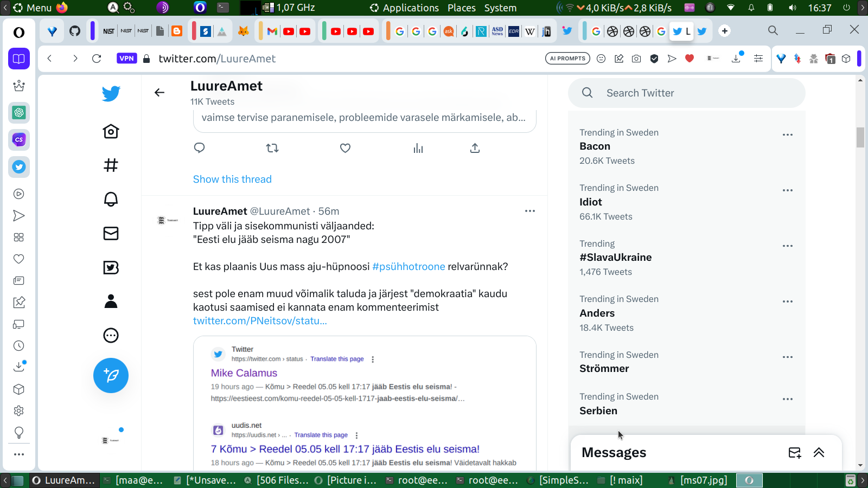This screenshot has height=488, width=868.
Task: Open Twitter More options circle
Action: click(111, 335)
